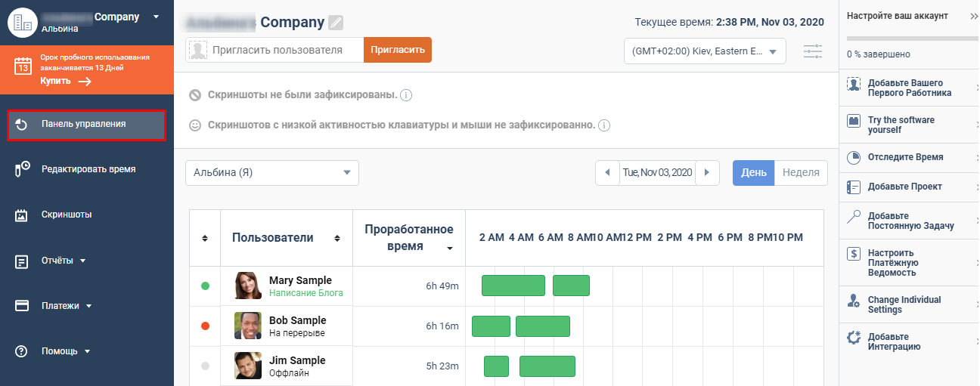This screenshot has height=386, width=980.
Task: Select Редактировать время in the sidebar
Action: point(88,169)
